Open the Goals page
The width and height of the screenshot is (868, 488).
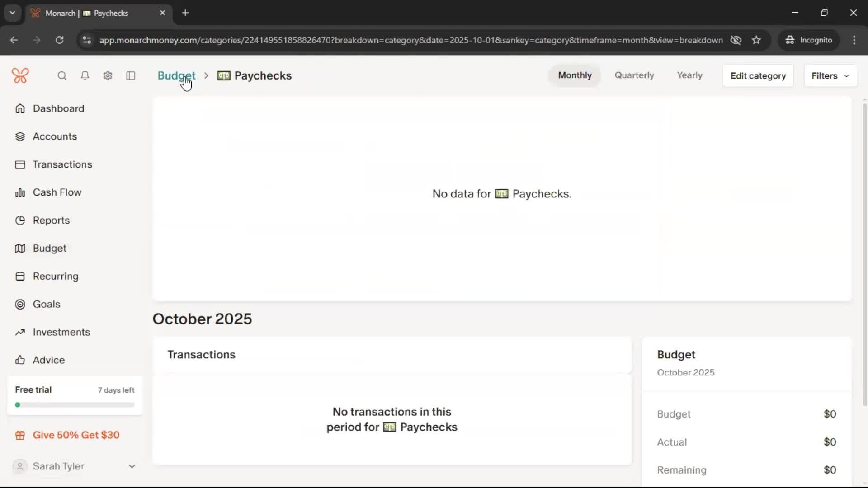[x=46, y=304]
